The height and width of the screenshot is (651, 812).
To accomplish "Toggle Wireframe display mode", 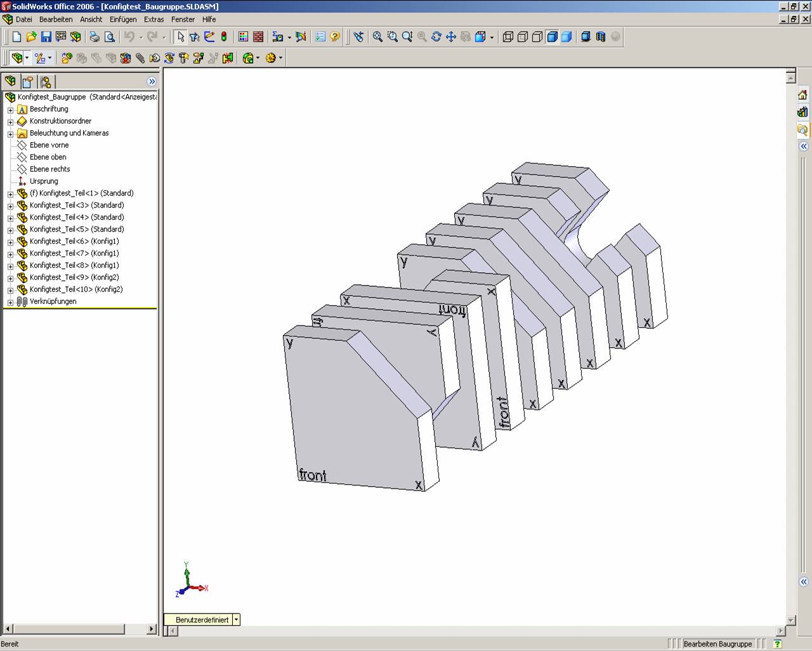I will click(x=508, y=37).
